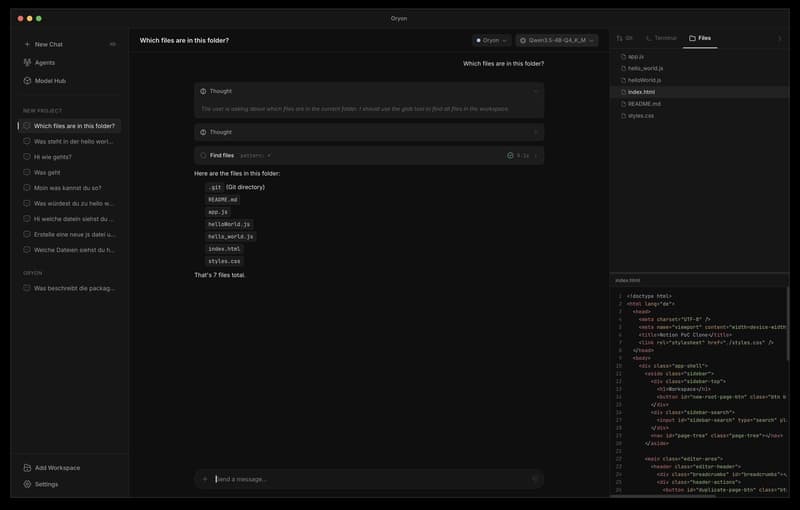Open styles.css in the file list
The image size is (800, 510).
pyautogui.click(x=699, y=116)
